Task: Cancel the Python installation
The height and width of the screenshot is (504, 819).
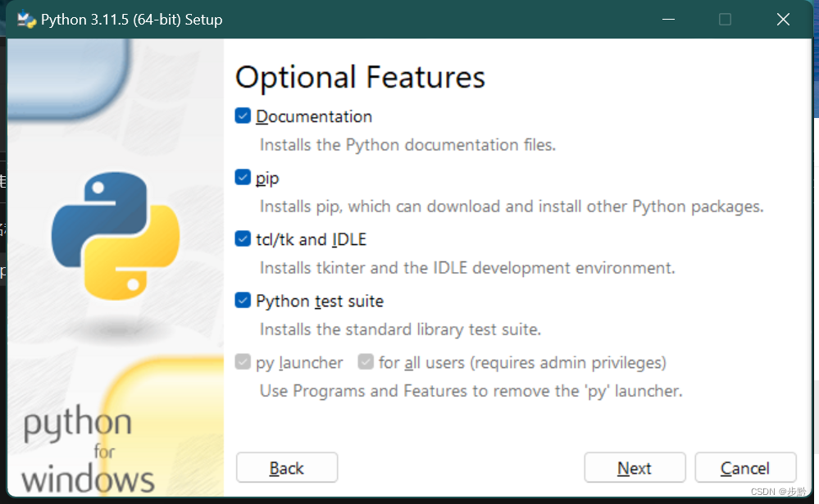Action: [745, 468]
